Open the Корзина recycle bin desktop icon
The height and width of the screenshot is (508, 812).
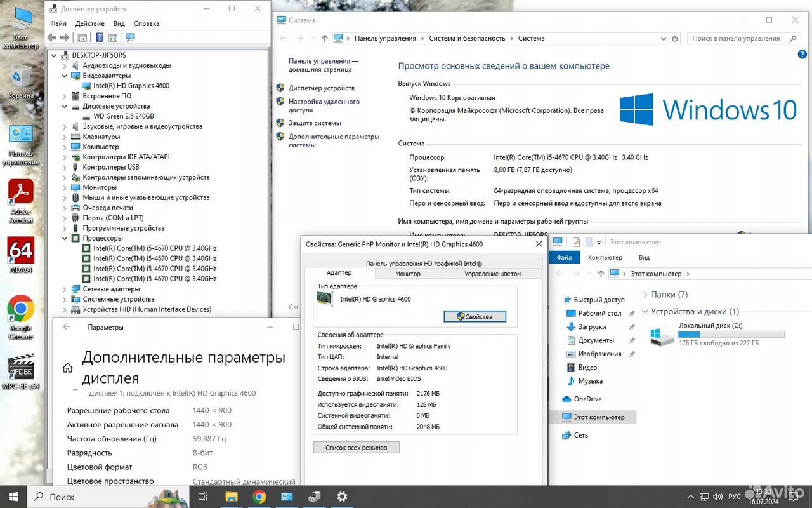pos(20,82)
